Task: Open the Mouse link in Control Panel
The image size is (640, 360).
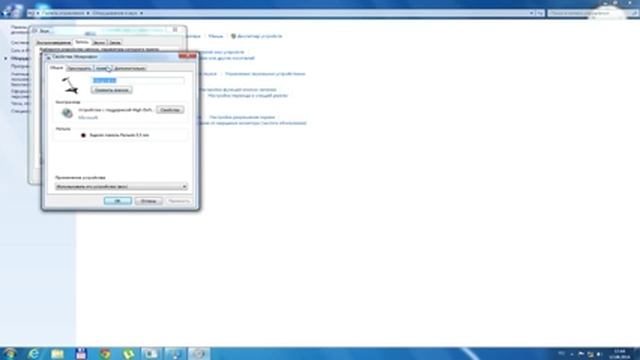Action: pos(216,36)
